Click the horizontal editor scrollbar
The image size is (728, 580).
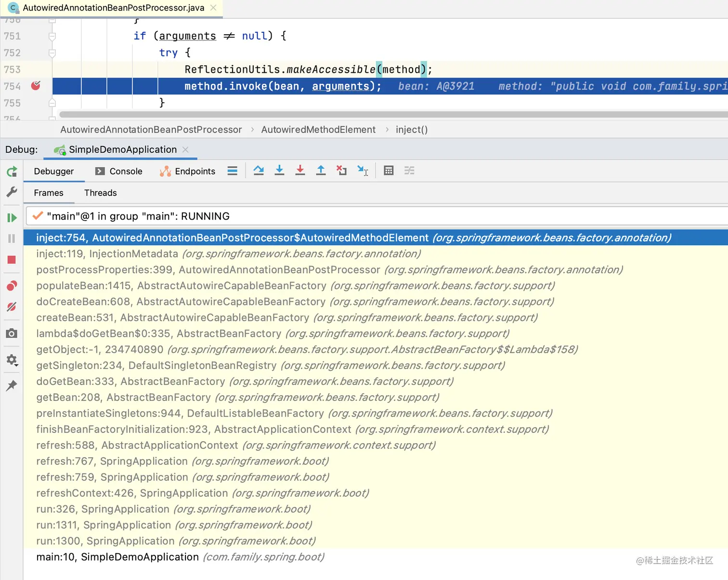tap(393, 115)
